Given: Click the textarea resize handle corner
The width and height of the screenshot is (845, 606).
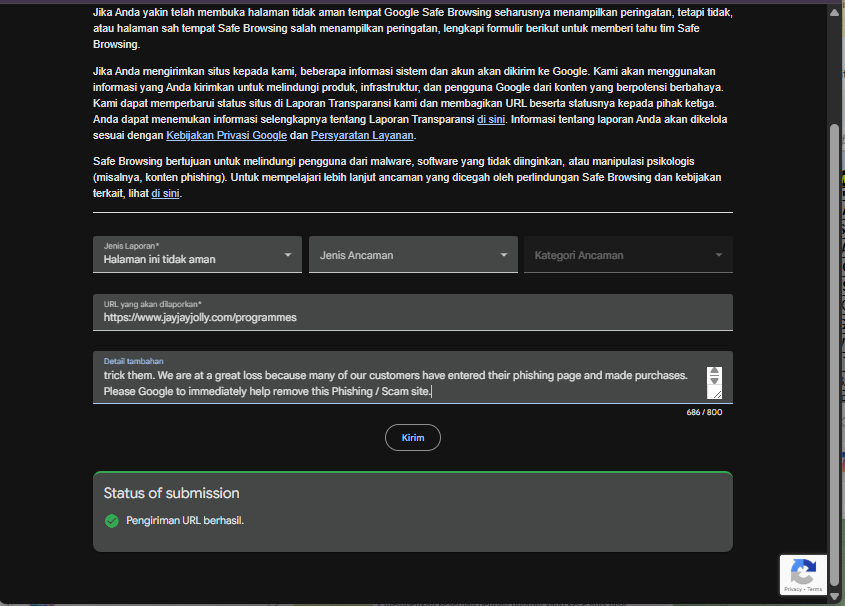Looking at the screenshot, I should 717,394.
